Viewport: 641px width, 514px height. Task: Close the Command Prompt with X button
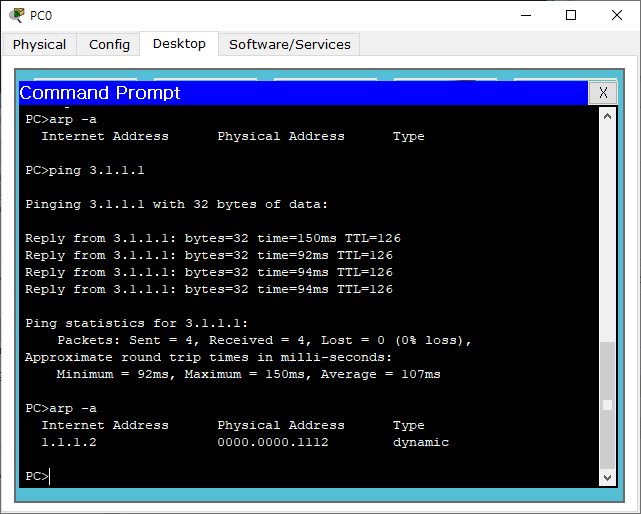coord(603,93)
